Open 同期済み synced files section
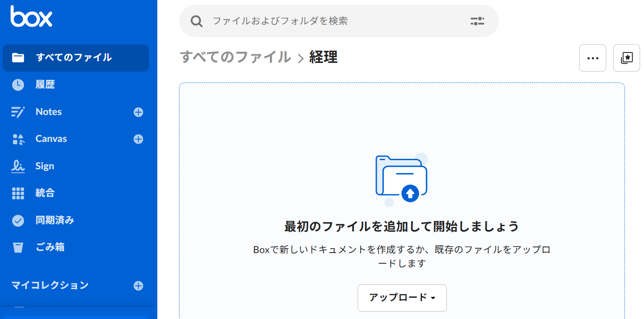644x319 pixels. [x=18, y=220]
